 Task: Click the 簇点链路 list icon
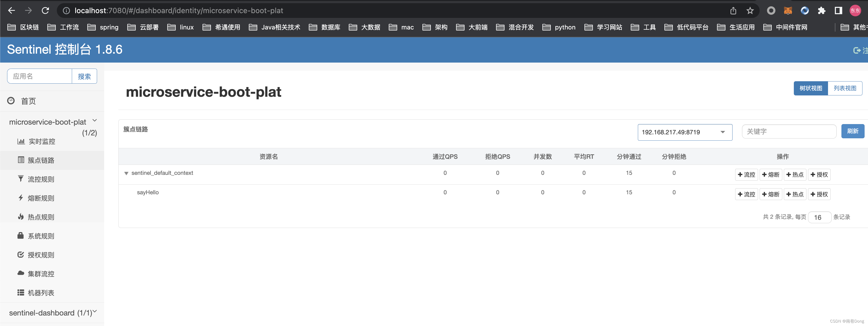click(x=21, y=160)
